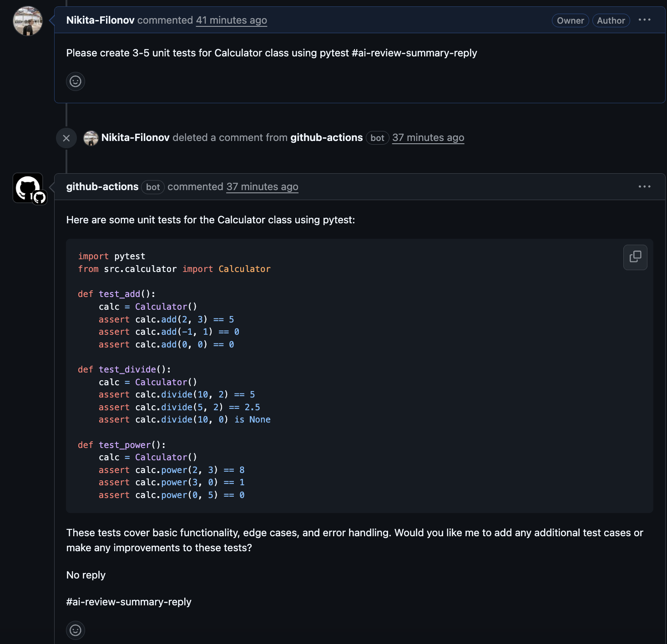Add an emoji reaction to Nikita-Filonov's comment
This screenshot has height=644, width=667.
pyautogui.click(x=76, y=81)
